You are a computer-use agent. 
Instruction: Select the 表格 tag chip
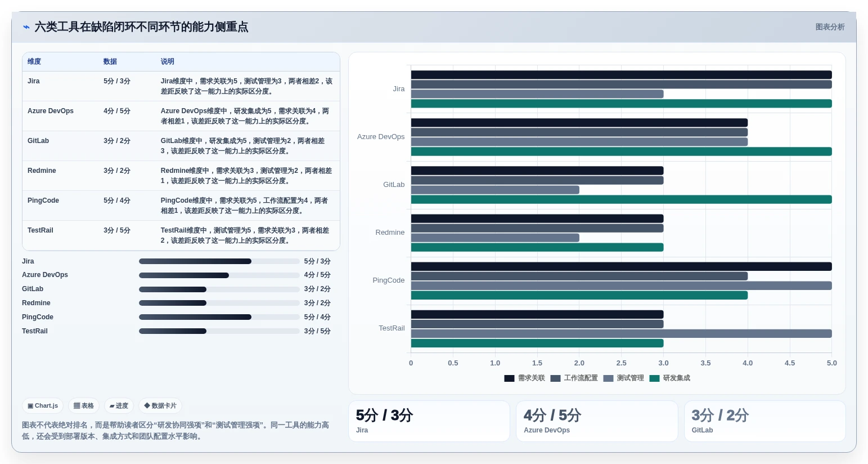pos(84,405)
